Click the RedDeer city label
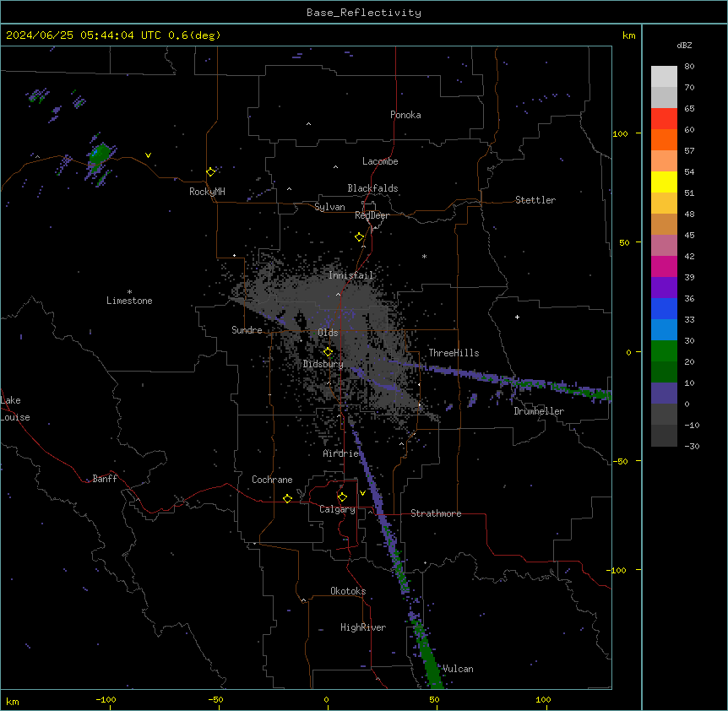This screenshot has height=711, width=728. click(372, 215)
